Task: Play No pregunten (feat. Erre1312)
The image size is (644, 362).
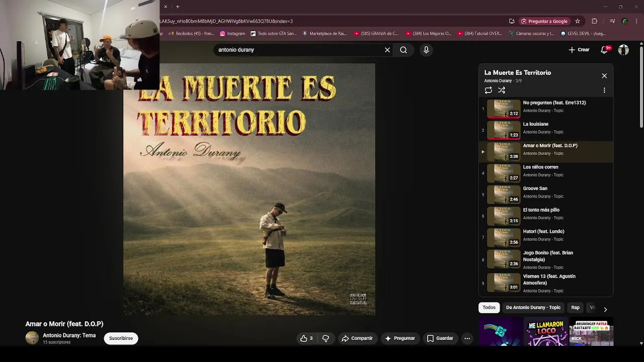Action: coord(546,109)
